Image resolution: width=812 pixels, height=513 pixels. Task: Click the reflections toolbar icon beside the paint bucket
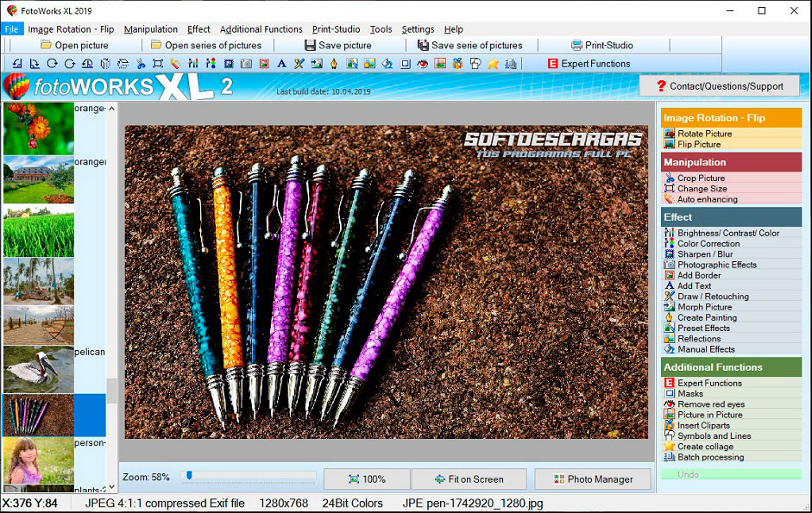[369, 64]
